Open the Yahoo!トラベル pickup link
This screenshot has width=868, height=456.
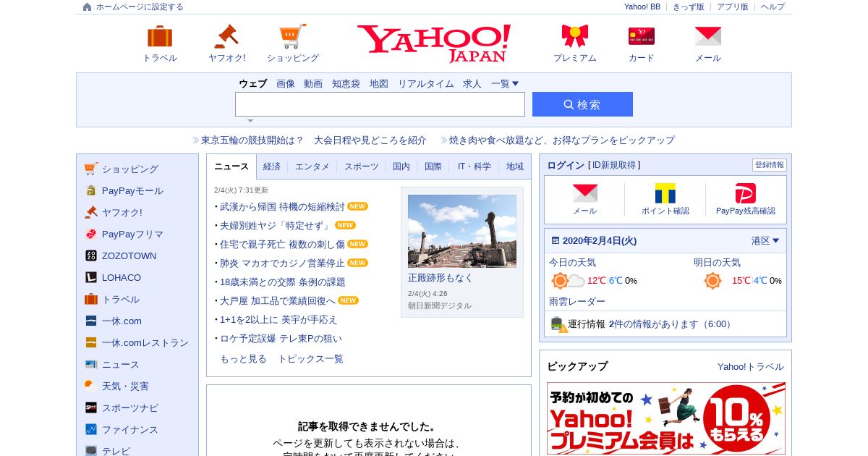[x=751, y=366]
